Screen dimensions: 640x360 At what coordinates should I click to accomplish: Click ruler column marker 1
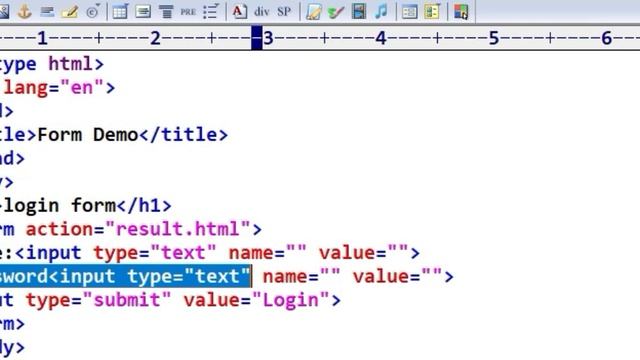(42, 38)
